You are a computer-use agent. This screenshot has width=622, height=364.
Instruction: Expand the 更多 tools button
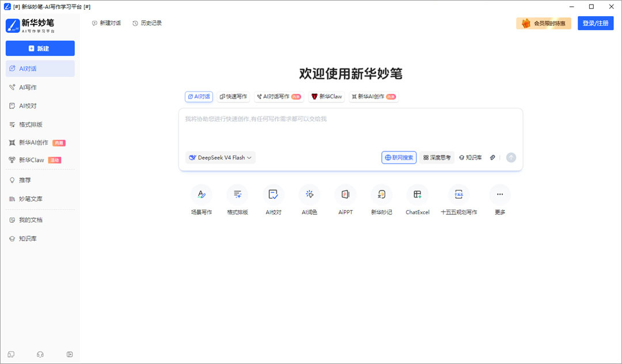[x=500, y=194]
